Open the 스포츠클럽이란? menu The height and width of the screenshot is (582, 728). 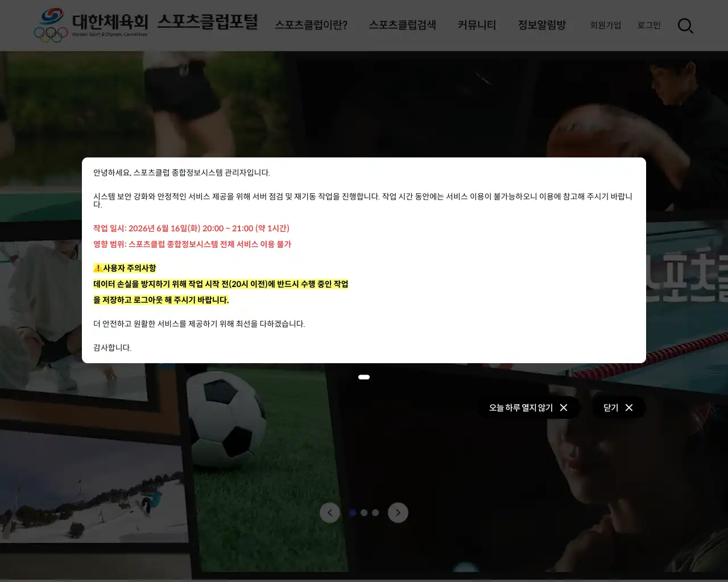coord(311,25)
